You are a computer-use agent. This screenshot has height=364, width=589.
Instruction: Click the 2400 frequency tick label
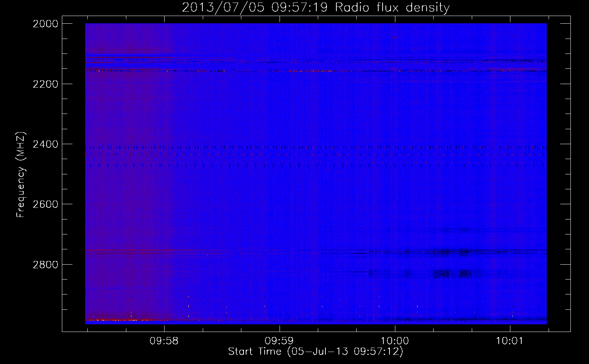pyautogui.click(x=46, y=144)
